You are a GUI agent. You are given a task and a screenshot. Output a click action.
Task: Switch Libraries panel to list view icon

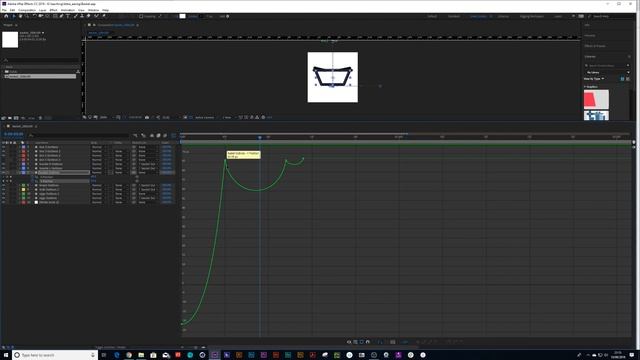point(628,79)
